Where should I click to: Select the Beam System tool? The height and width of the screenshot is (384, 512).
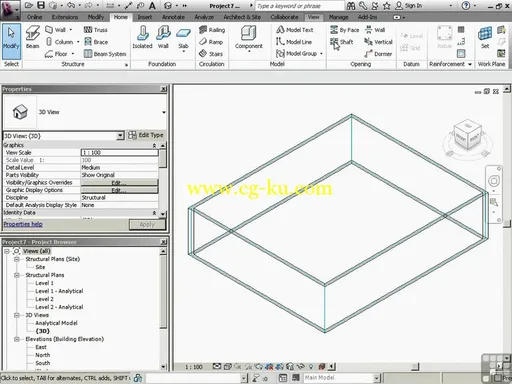coord(105,54)
